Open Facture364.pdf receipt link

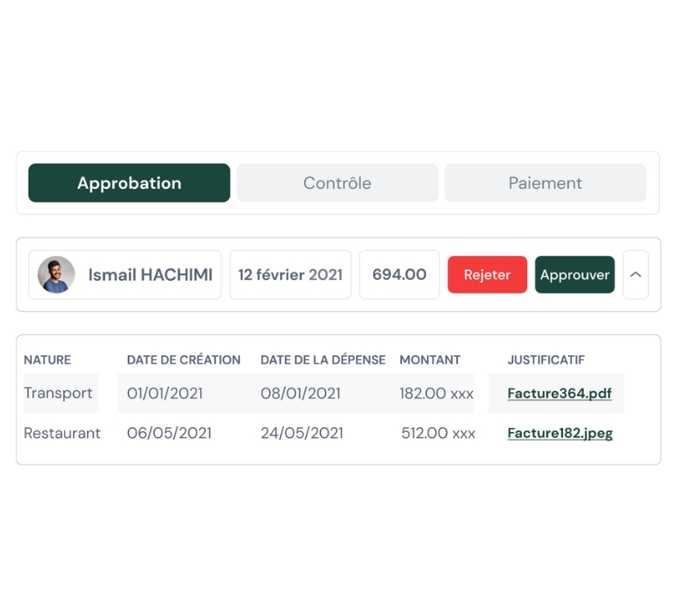coord(560,393)
